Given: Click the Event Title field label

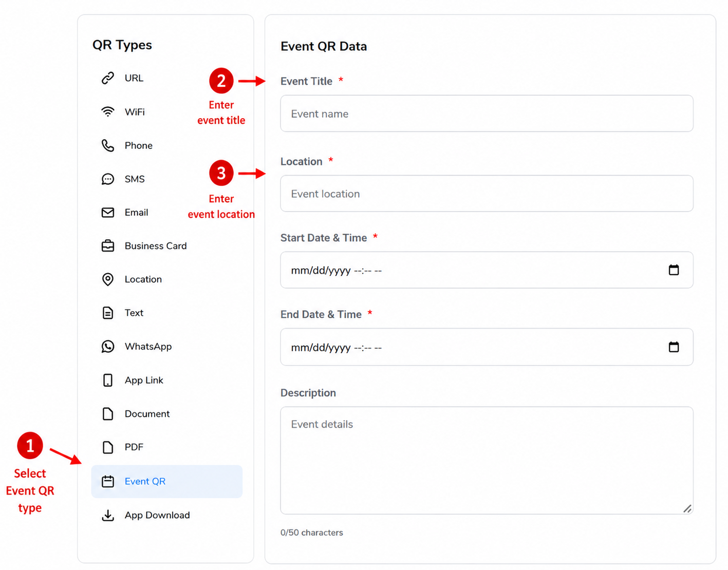Looking at the screenshot, I should coord(307,81).
